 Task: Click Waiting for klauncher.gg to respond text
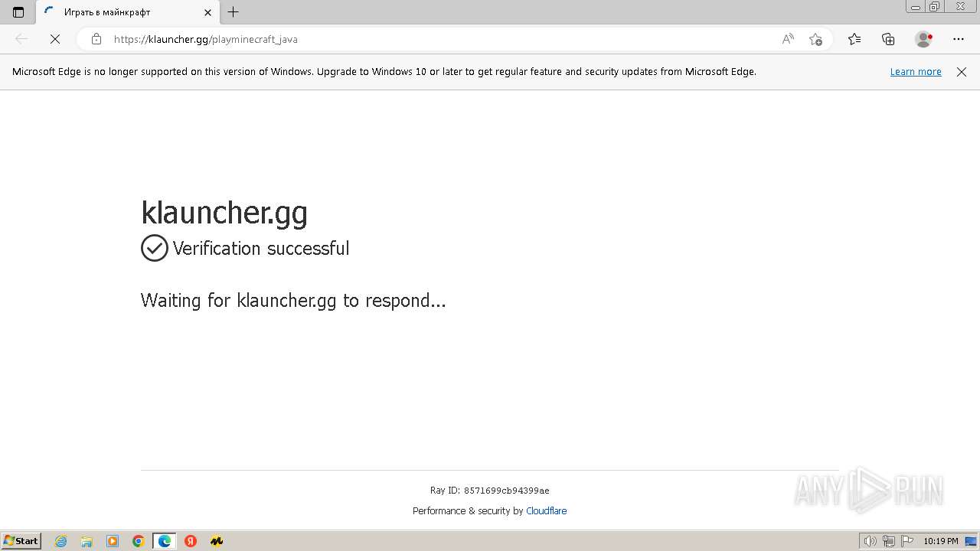[x=293, y=301]
